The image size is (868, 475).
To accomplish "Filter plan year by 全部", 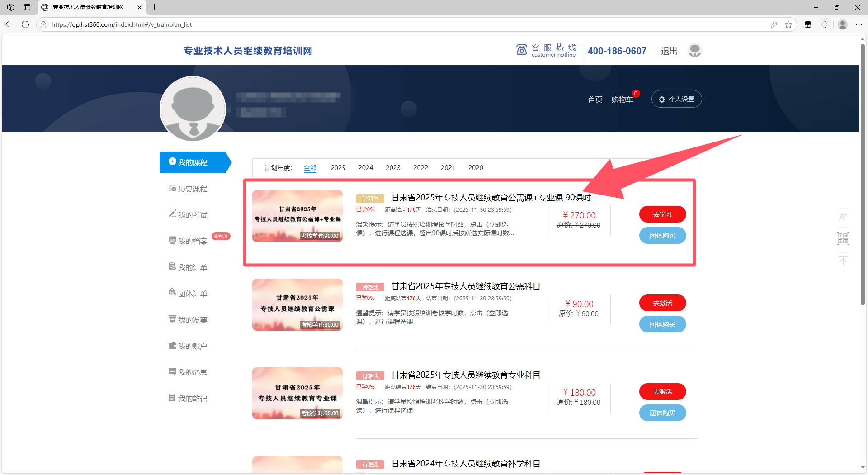I will click(x=310, y=168).
